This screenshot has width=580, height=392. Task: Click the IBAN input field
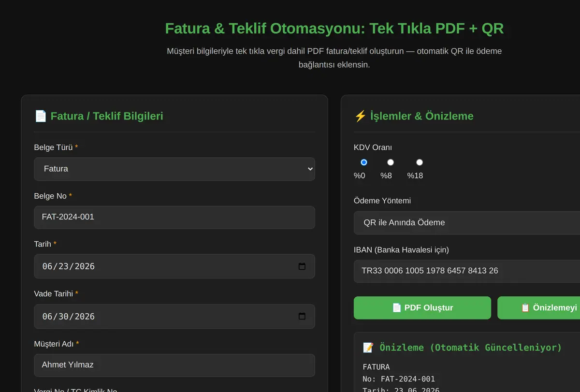coord(467,271)
